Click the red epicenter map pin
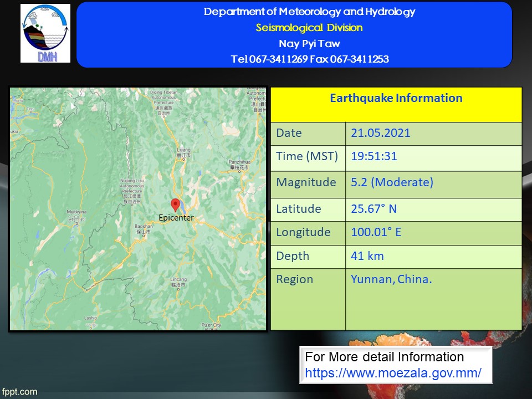This screenshot has width=532, height=399. (175, 205)
